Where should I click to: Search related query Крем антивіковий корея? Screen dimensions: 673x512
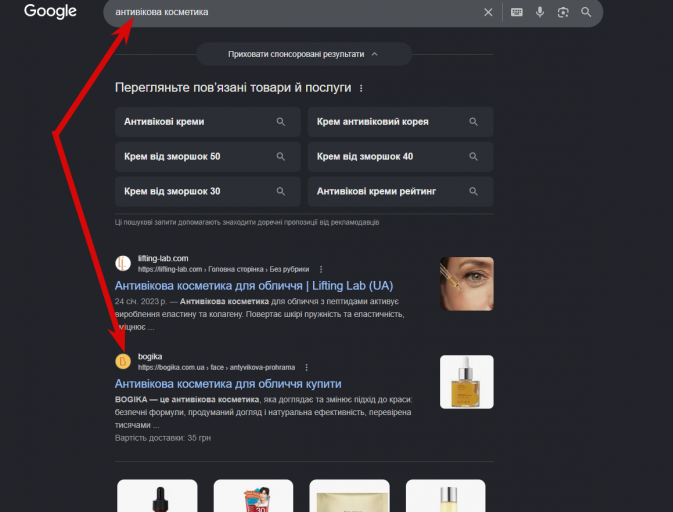click(400, 122)
